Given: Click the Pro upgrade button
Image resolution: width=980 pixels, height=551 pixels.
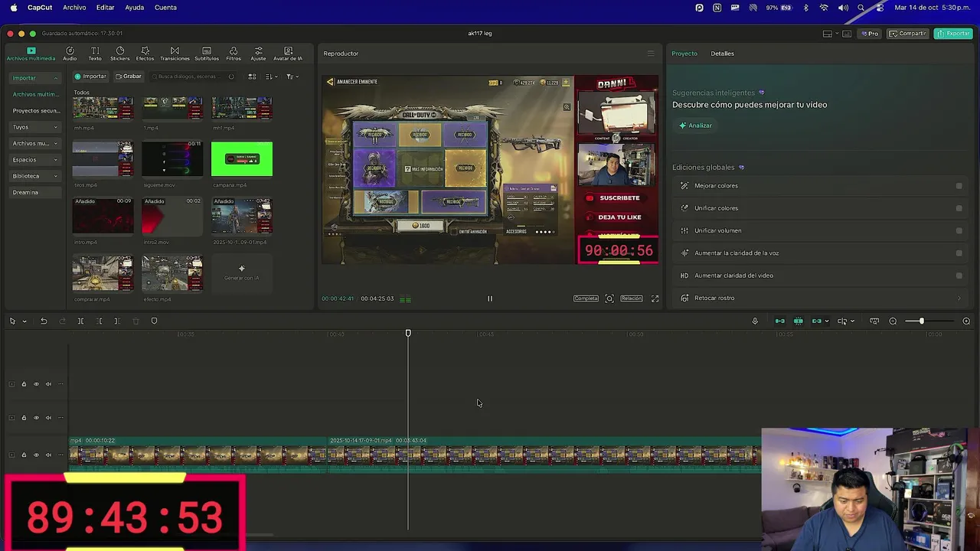Looking at the screenshot, I should [x=870, y=34].
